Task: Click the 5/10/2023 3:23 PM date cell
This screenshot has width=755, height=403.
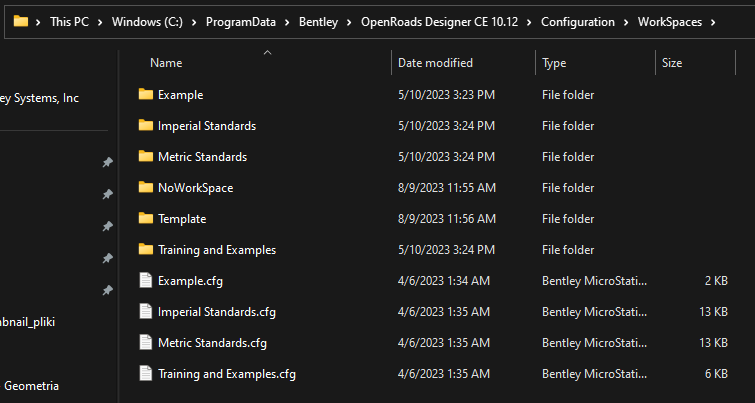Action: (446, 95)
